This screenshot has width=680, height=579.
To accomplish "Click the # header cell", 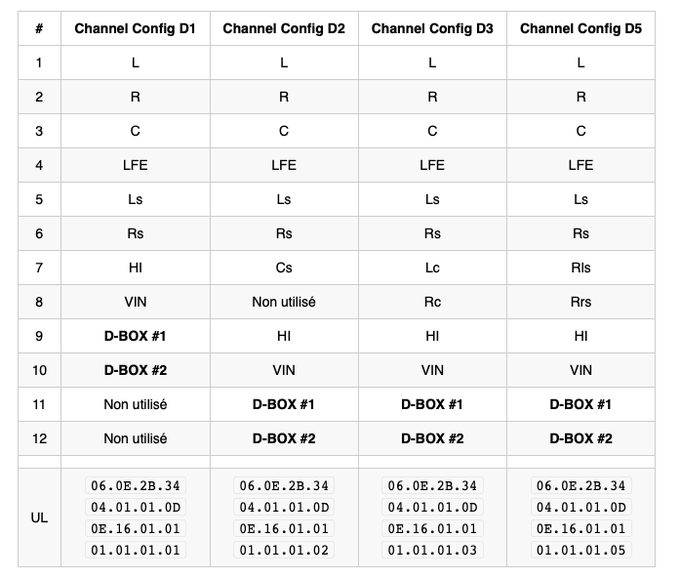I will (39, 28).
